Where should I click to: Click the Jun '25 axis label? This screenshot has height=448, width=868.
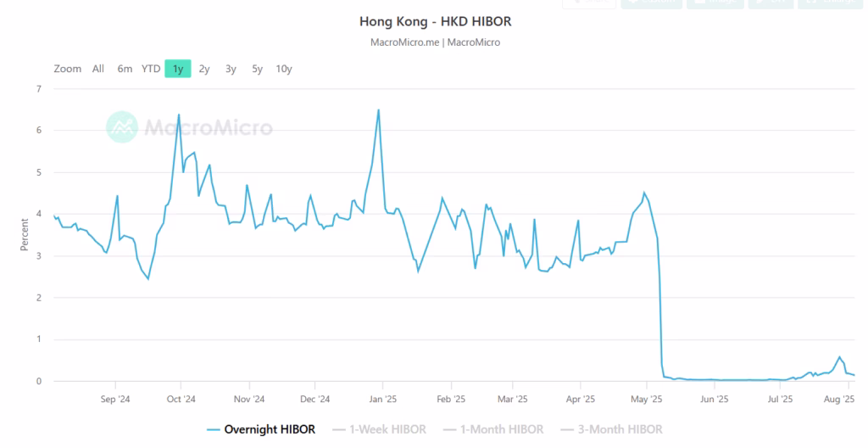coord(714,399)
